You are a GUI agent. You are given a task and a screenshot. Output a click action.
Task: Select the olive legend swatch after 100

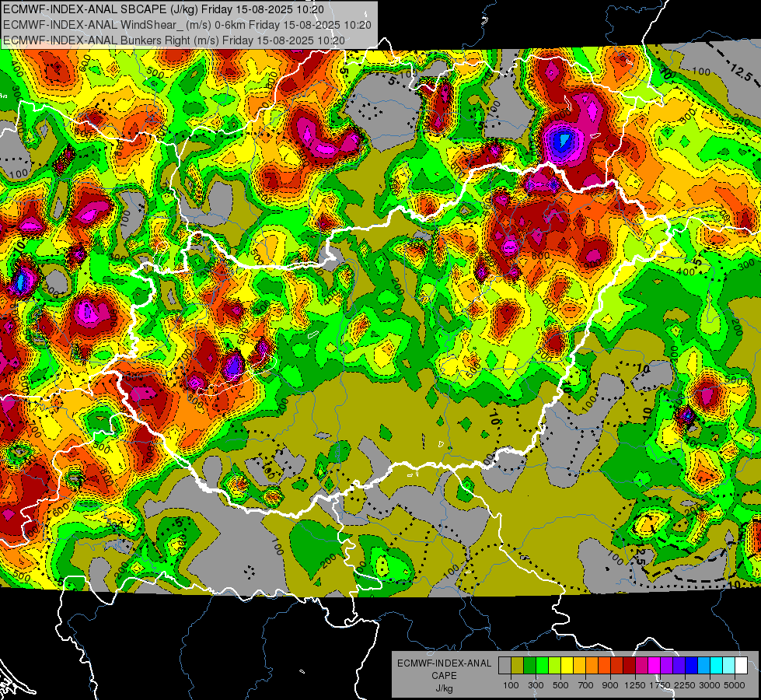518,665
